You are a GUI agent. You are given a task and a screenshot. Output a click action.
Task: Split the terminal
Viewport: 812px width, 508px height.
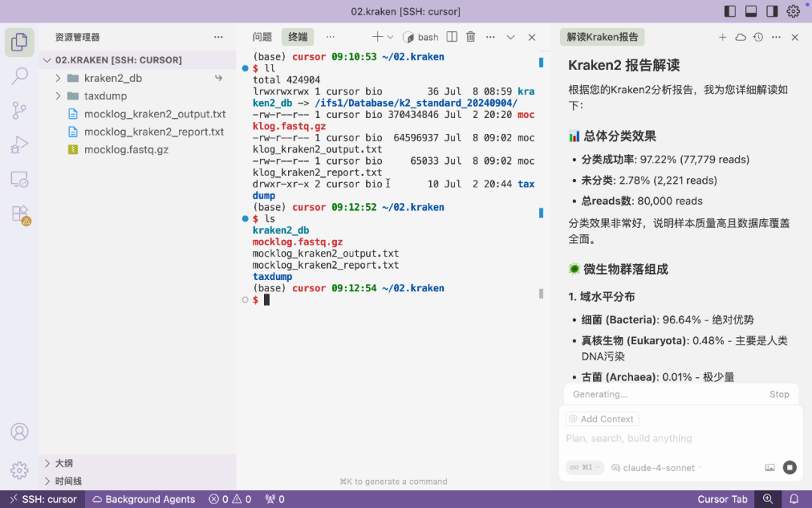click(452, 37)
